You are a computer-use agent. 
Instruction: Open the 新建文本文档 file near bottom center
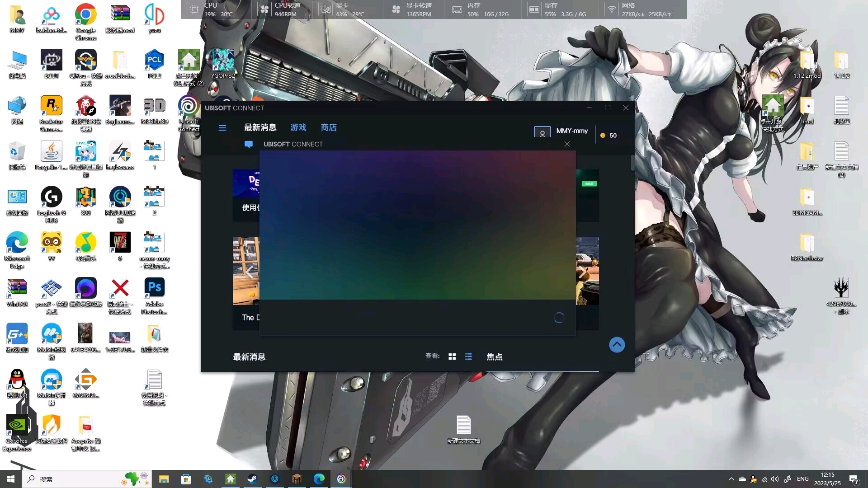[x=463, y=429]
